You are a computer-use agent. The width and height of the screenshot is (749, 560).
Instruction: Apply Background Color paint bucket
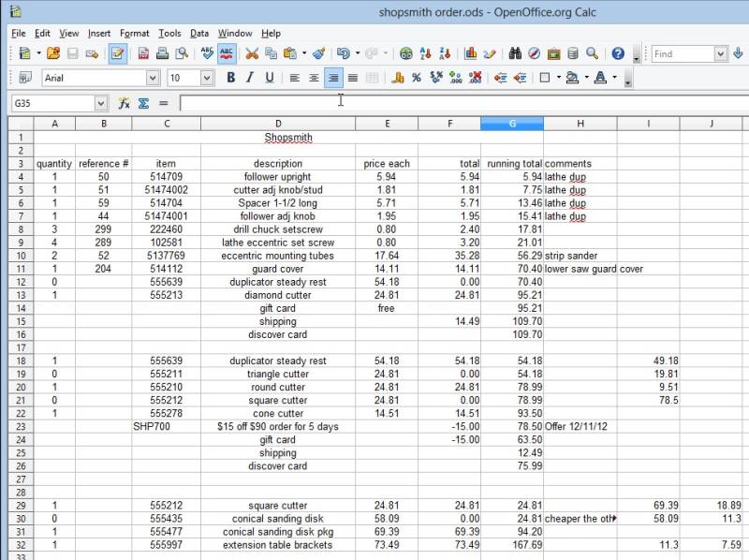click(x=572, y=78)
